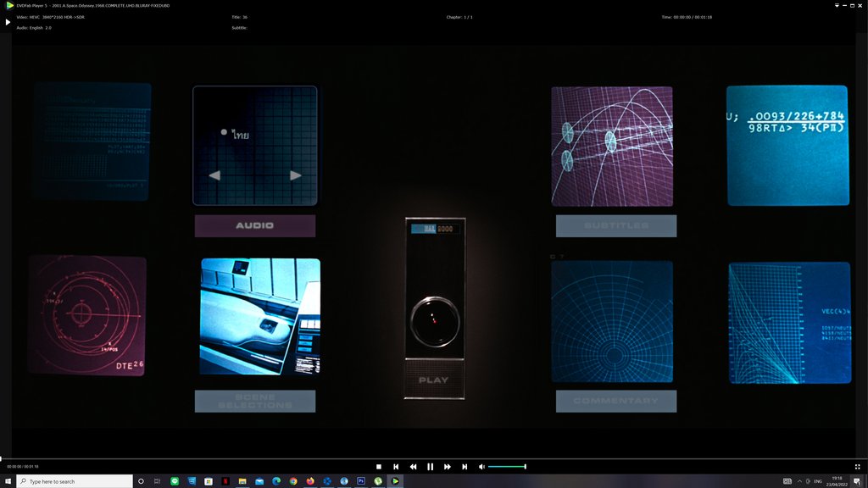Rewind using the fast-backward button
This screenshot has width=868, height=488.
pos(413,467)
